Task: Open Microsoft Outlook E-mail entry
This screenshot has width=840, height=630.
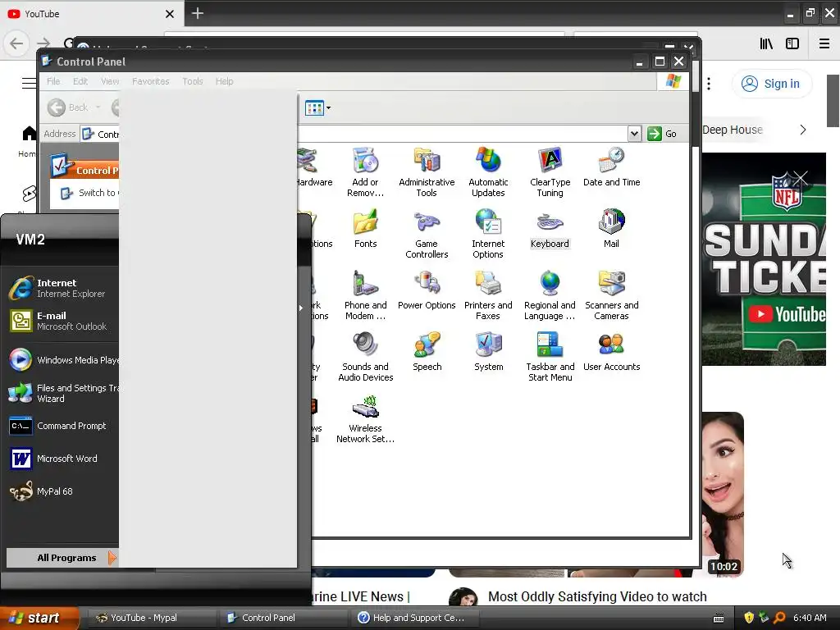Action: (62, 321)
